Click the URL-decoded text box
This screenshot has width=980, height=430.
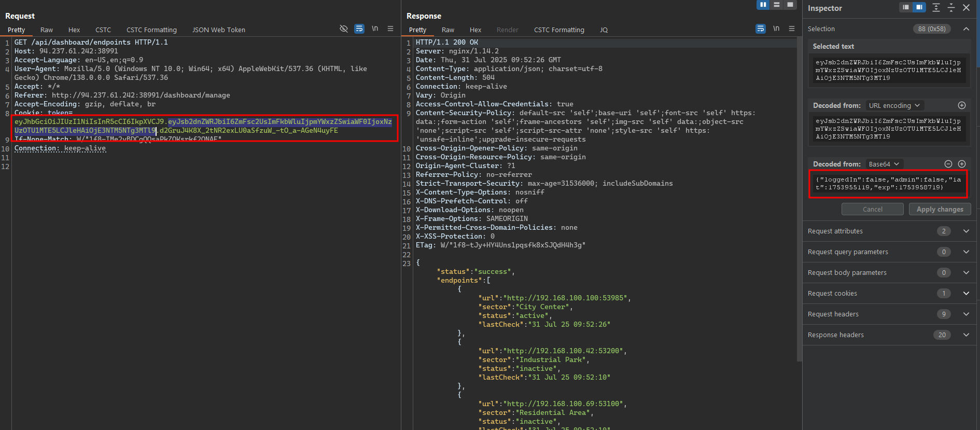[888, 129]
